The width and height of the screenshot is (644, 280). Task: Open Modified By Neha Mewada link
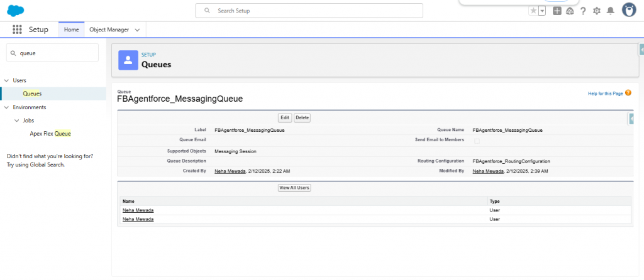488,171
